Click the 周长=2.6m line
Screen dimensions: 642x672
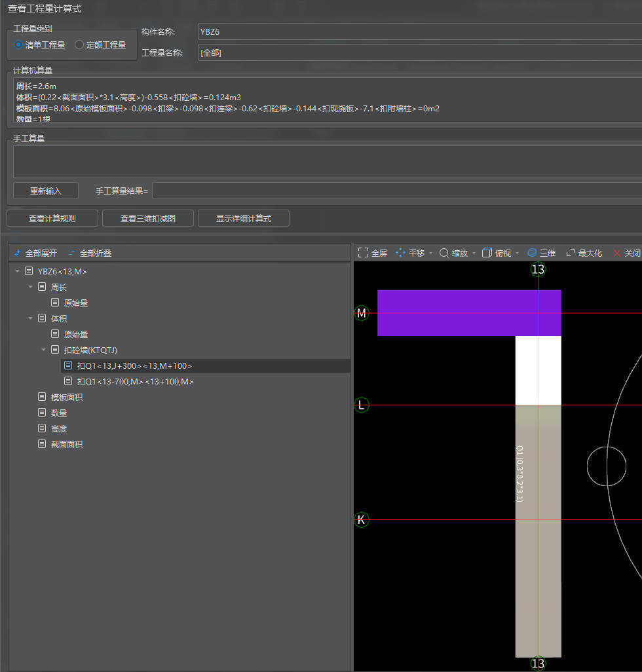[x=37, y=86]
